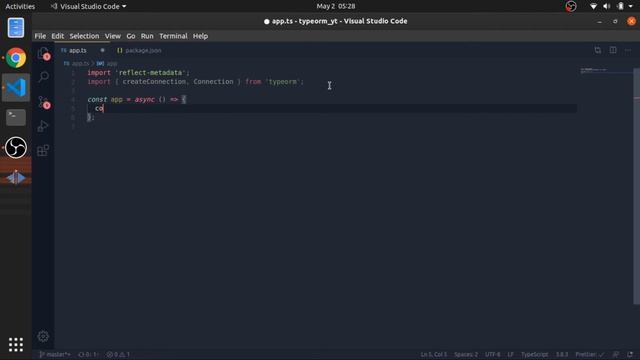The height and width of the screenshot is (360, 640).
Task: Open the Run and Debug view
Action: click(x=43, y=126)
